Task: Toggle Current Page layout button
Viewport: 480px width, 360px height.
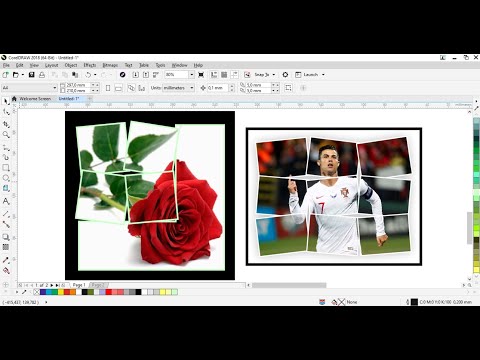Action: [142, 88]
